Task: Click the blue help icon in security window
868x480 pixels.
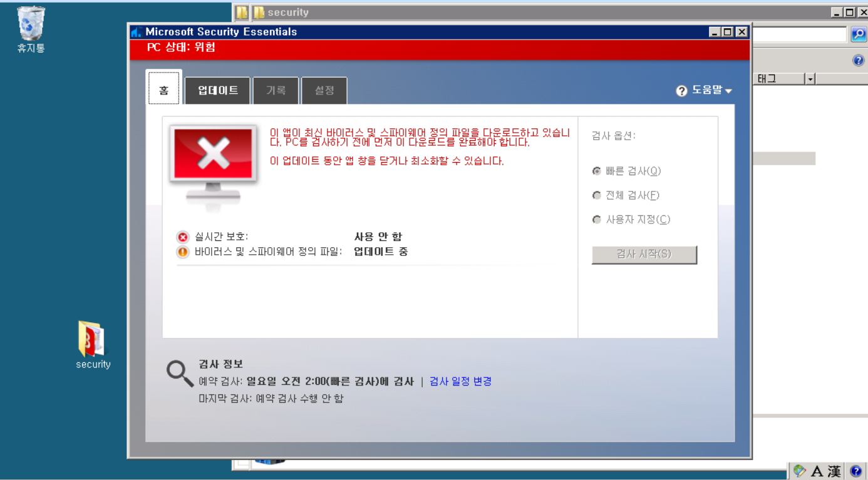Action: (858, 60)
